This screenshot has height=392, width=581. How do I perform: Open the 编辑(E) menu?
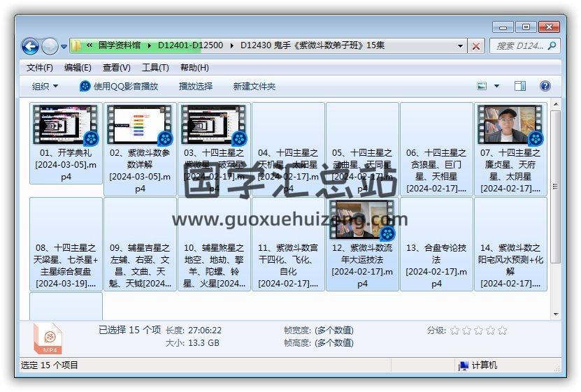(x=78, y=68)
